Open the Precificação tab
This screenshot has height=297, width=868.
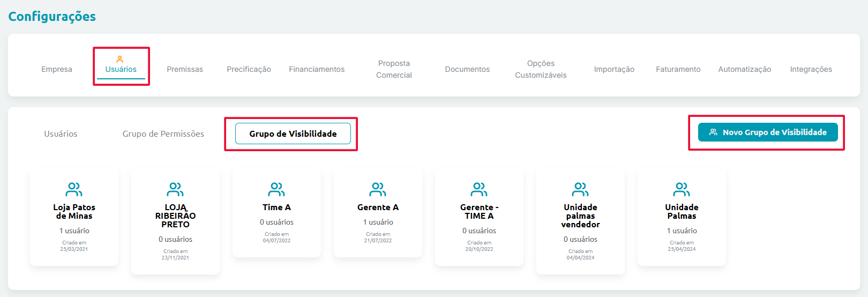249,69
